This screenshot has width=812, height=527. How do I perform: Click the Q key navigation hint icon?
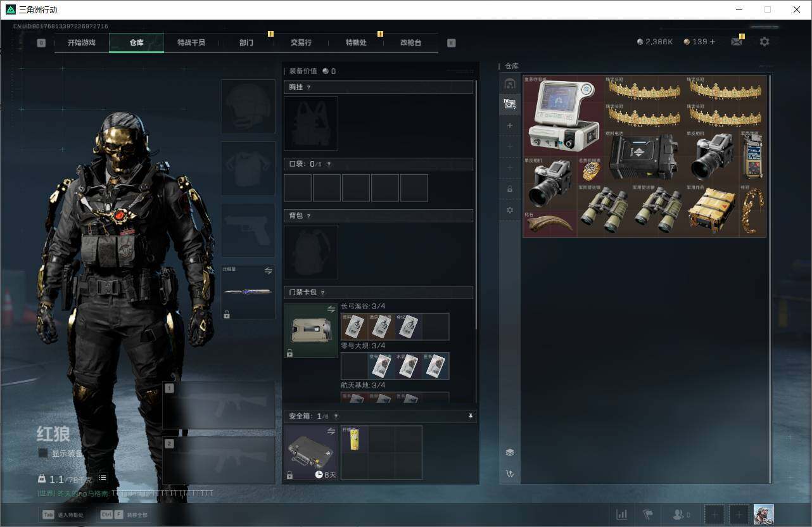point(41,43)
